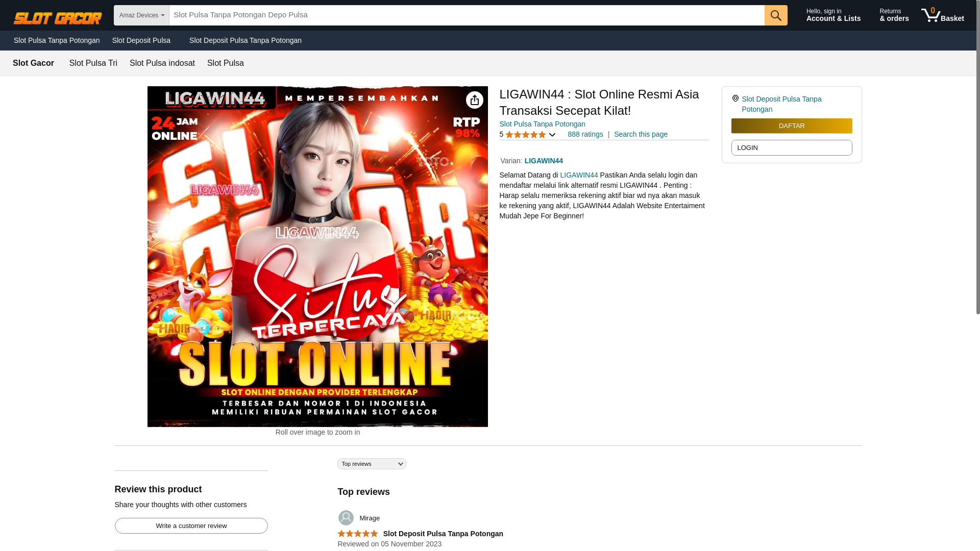Screen dimensions: 980x551
Task: Click star rating in Mirage's review
Action: tap(358, 534)
